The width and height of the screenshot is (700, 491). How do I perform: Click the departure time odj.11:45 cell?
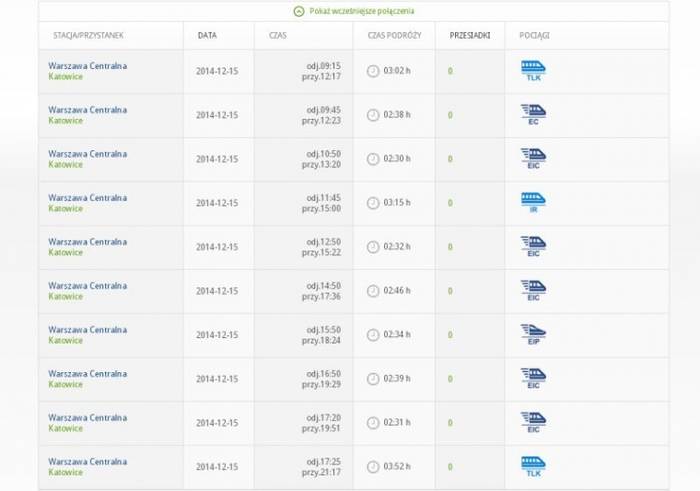point(323,197)
